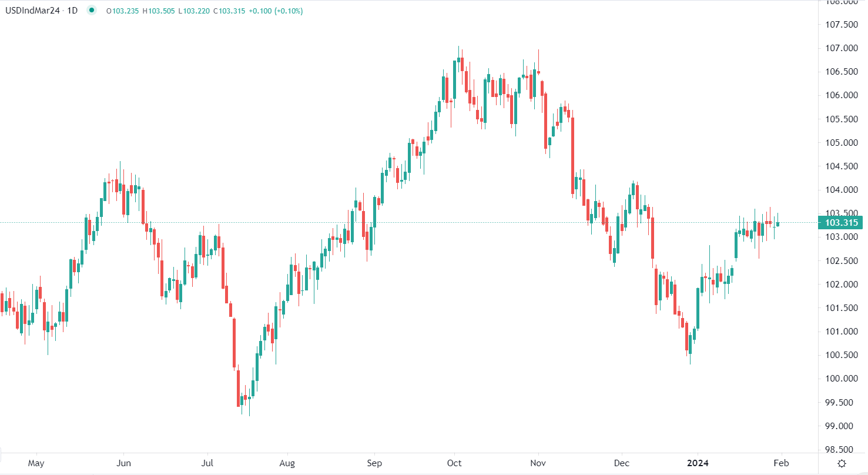Select the May label on time axis
Screen dimensions: 868x475
click(36, 463)
